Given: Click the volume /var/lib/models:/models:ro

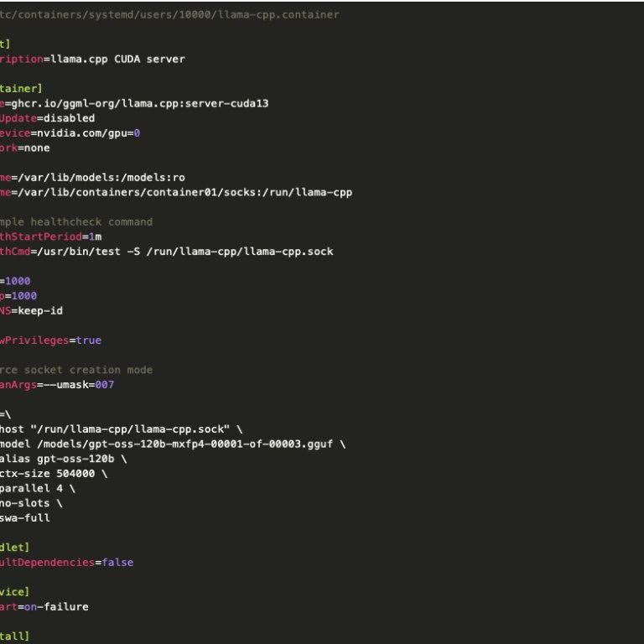Looking at the screenshot, I should point(101,178).
